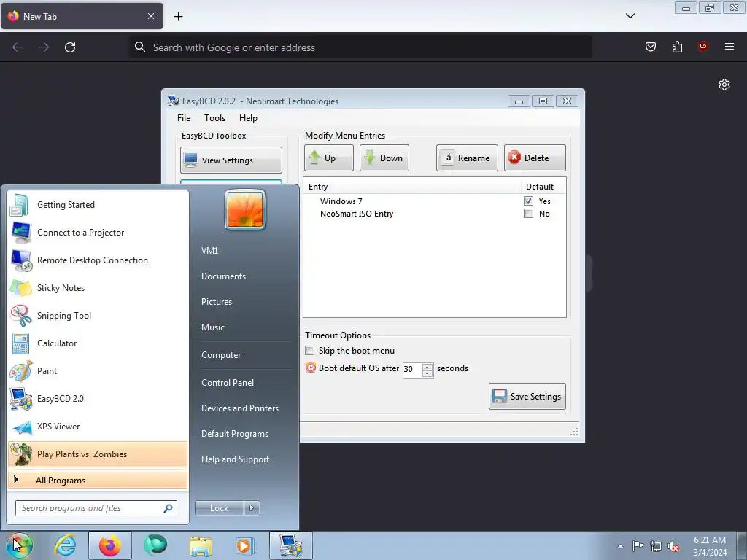
Task: Open Control Panel from Start menu
Action: click(228, 383)
